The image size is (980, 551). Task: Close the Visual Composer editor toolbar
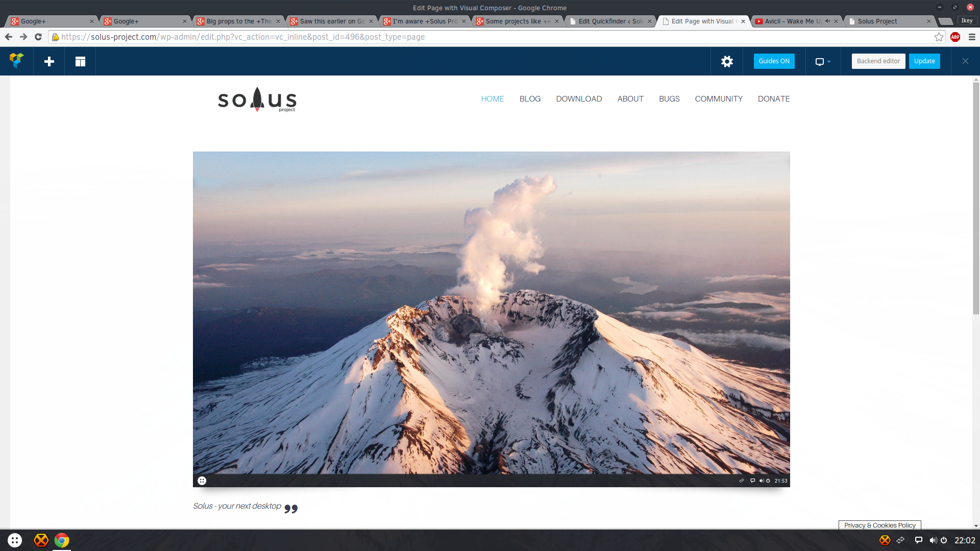[x=965, y=61]
